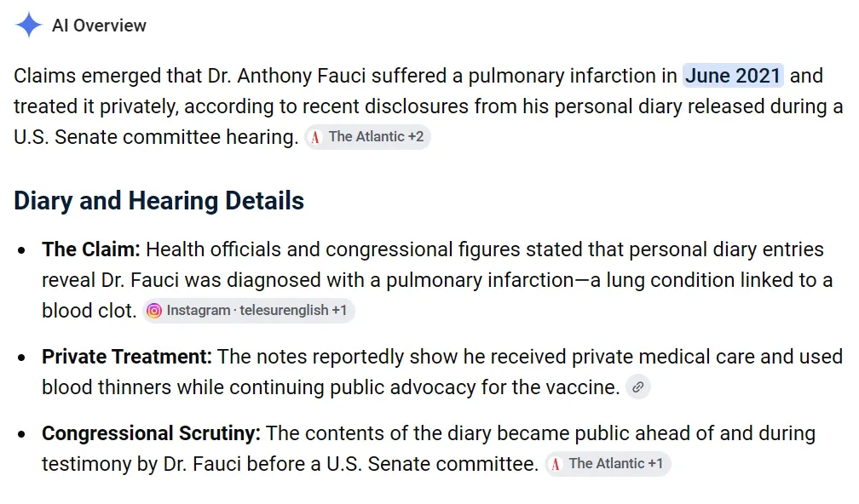Open The Atlantic +2 source chip
The height and width of the screenshot is (504, 859).
[x=367, y=137]
